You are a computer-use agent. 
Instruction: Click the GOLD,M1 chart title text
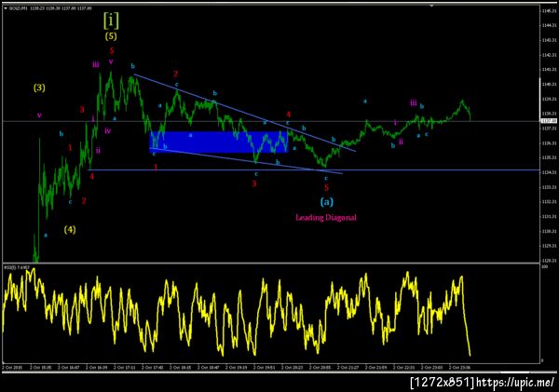[17, 7]
